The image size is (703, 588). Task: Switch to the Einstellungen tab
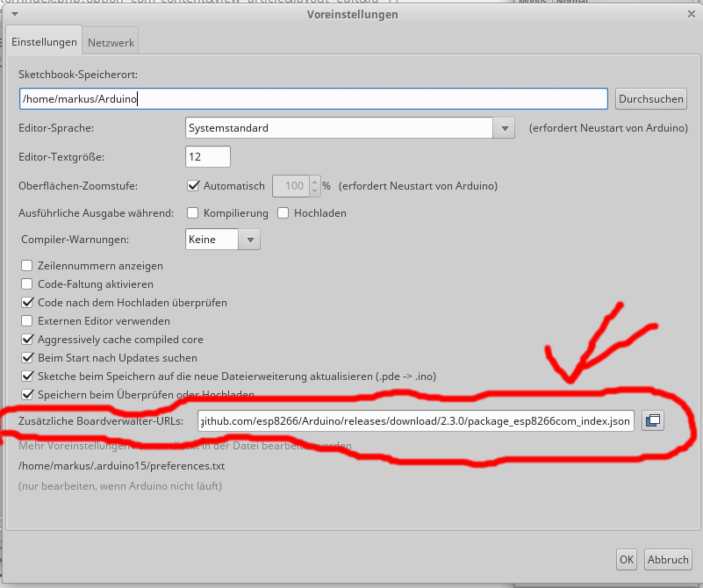tap(44, 42)
